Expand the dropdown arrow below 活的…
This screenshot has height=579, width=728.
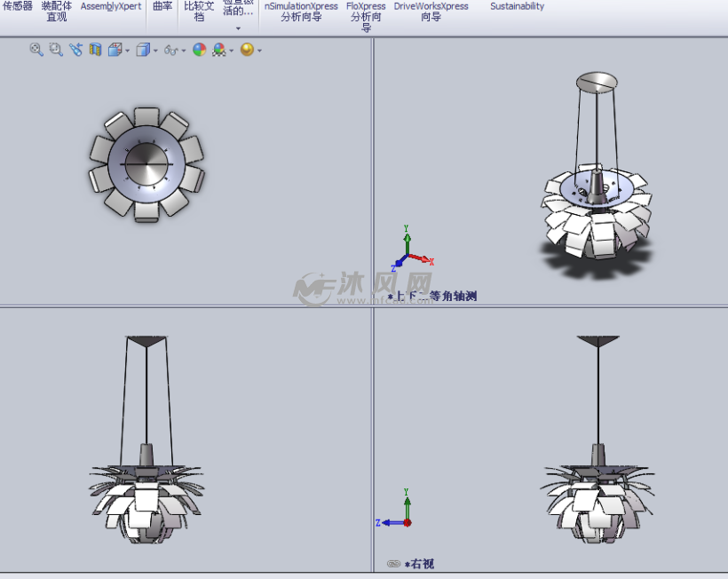tap(238, 28)
